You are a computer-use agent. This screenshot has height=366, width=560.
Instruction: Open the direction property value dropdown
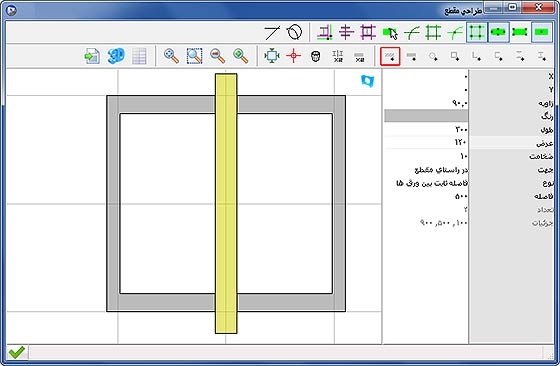[x=426, y=170]
